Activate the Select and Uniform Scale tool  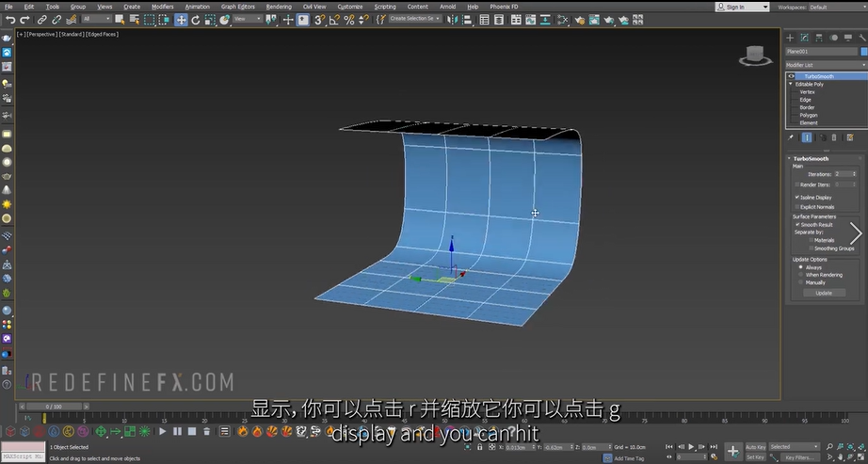tap(210, 20)
